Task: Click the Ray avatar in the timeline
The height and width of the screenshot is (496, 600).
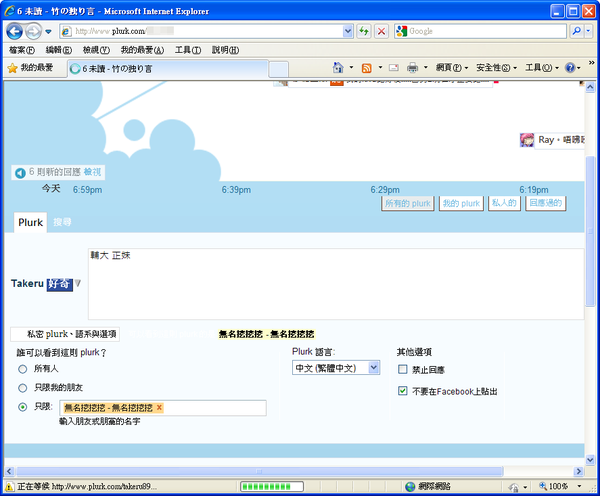Action: 527,140
